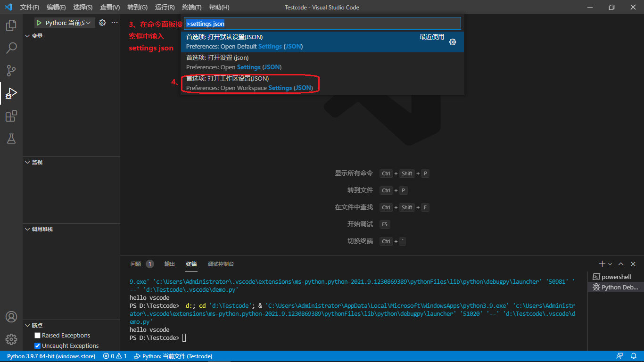Open the 文件(F) menu
This screenshot has width=644, height=362.
tap(30, 7)
